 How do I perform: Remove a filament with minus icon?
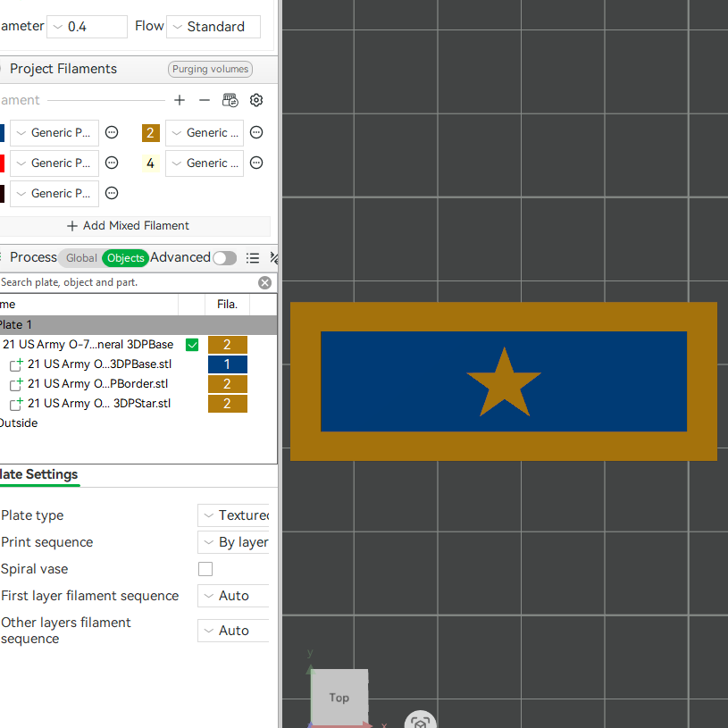pos(205,100)
